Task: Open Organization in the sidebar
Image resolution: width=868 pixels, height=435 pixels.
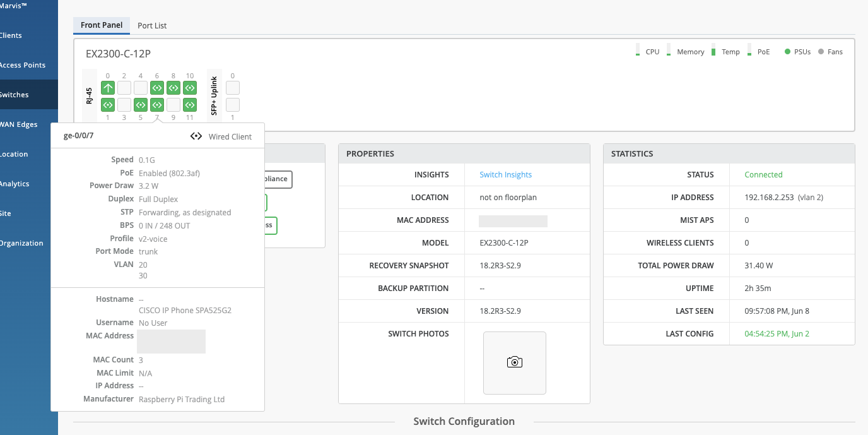Action: click(21, 243)
